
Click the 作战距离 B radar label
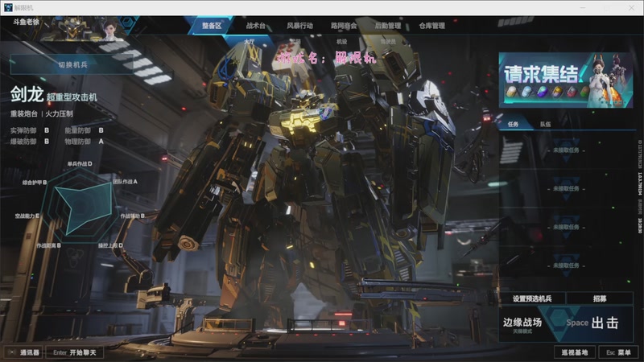pyautogui.click(x=48, y=245)
